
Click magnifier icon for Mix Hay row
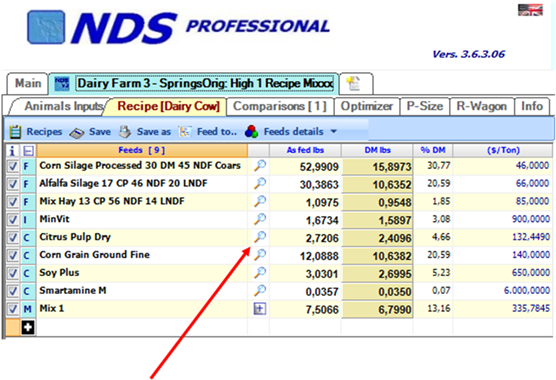tap(260, 201)
